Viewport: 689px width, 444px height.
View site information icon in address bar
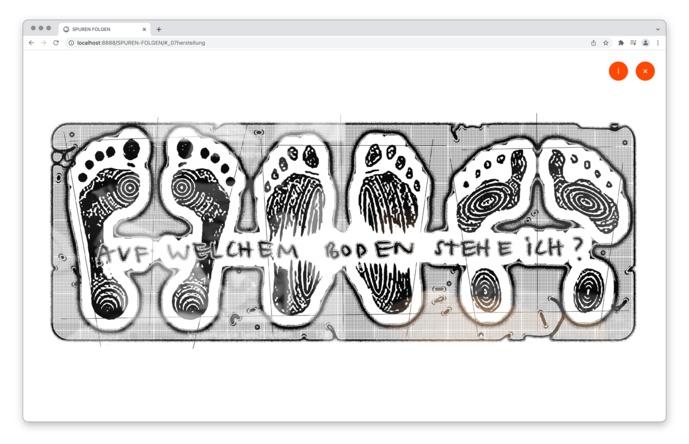point(71,43)
